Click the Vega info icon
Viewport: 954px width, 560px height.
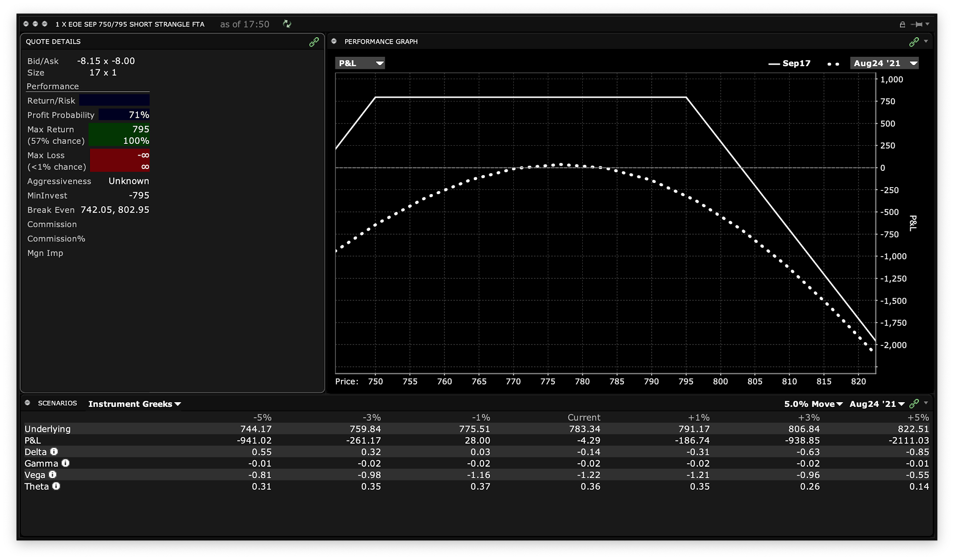[53, 475]
